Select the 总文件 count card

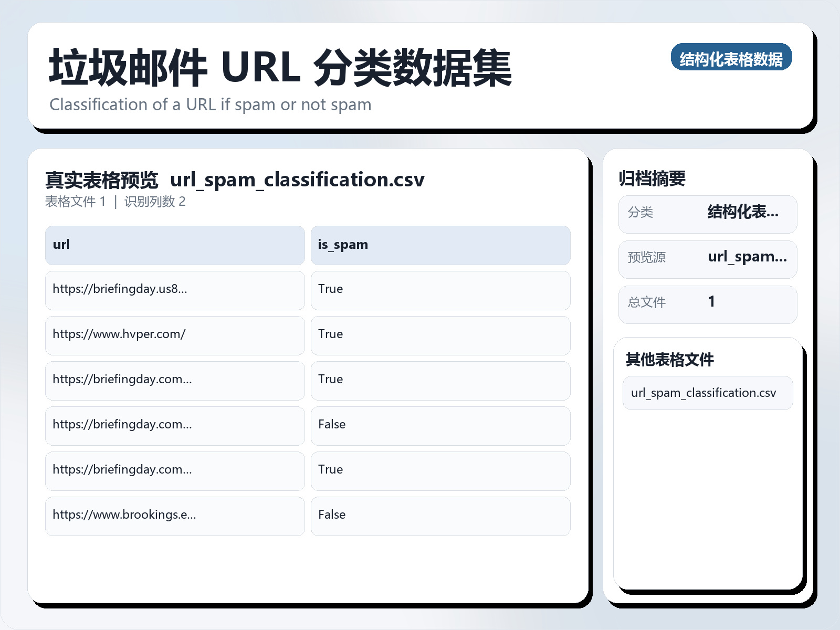[x=707, y=304]
